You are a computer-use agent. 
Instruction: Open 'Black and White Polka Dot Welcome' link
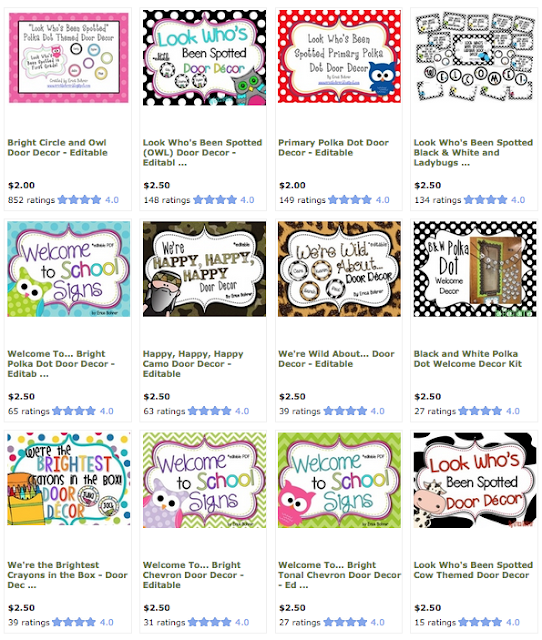click(x=468, y=359)
